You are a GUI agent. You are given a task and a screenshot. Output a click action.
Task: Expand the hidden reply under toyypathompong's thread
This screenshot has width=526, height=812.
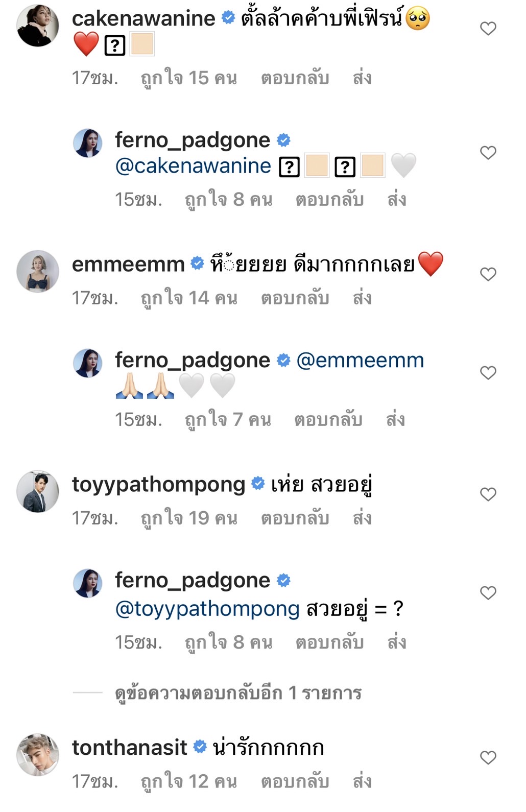pos(237,694)
